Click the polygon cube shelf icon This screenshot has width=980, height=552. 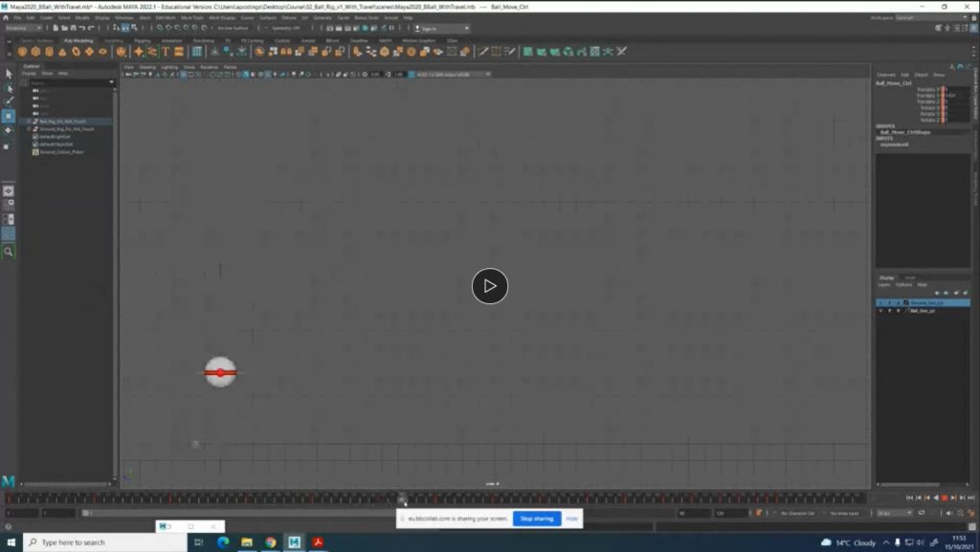(36, 52)
